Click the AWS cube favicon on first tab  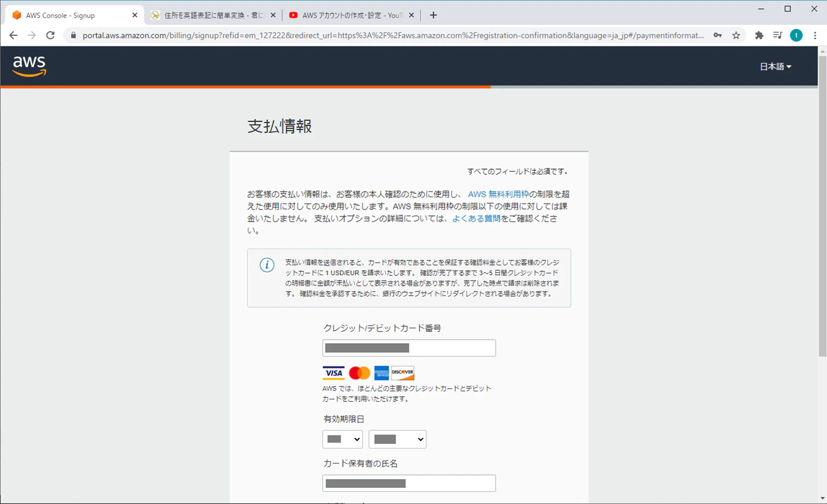click(x=16, y=15)
